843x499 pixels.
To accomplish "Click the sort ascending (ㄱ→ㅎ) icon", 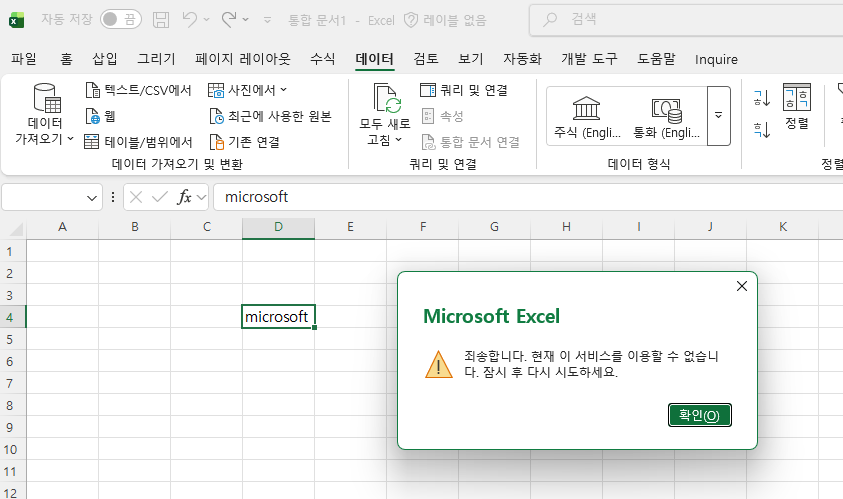I will [x=762, y=98].
